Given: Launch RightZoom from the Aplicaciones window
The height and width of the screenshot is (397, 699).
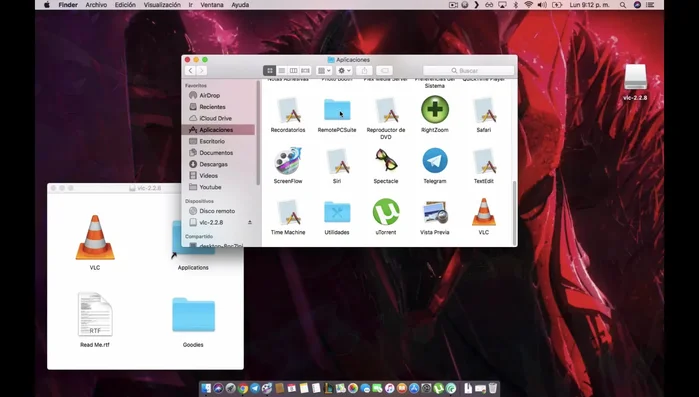Looking at the screenshot, I should [435, 109].
